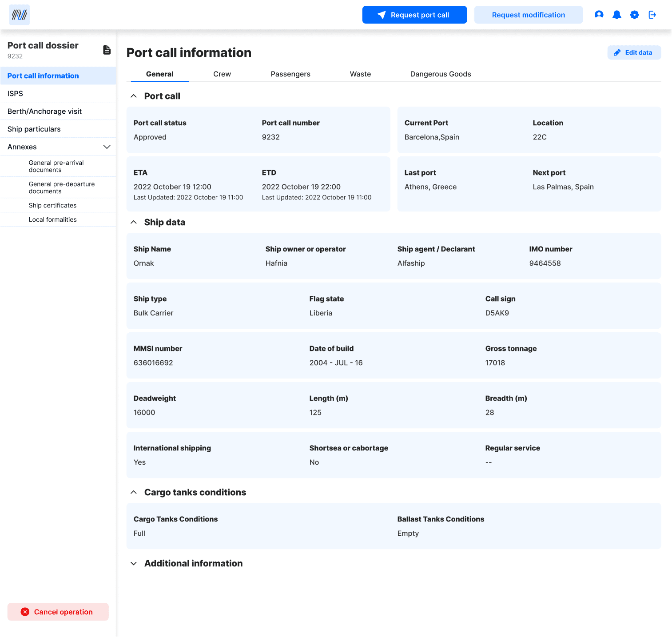Click the Location value 22C
The height and width of the screenshot is (637, 672).
point(540,137)
